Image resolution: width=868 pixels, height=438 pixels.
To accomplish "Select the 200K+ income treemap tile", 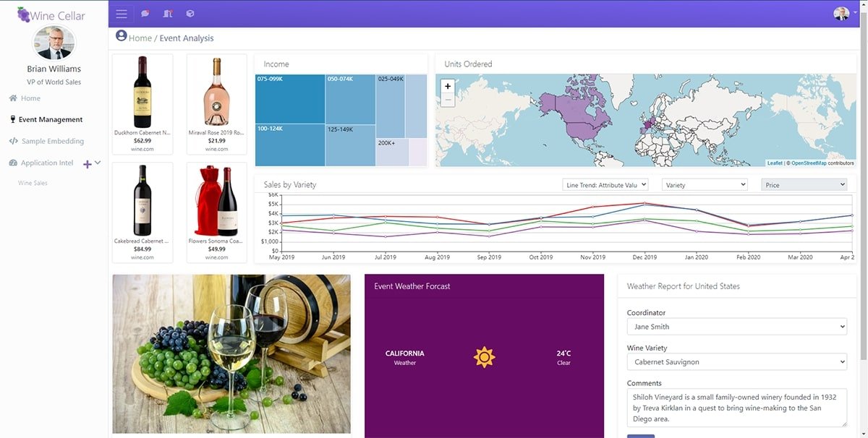I will (x=392, y=153).
